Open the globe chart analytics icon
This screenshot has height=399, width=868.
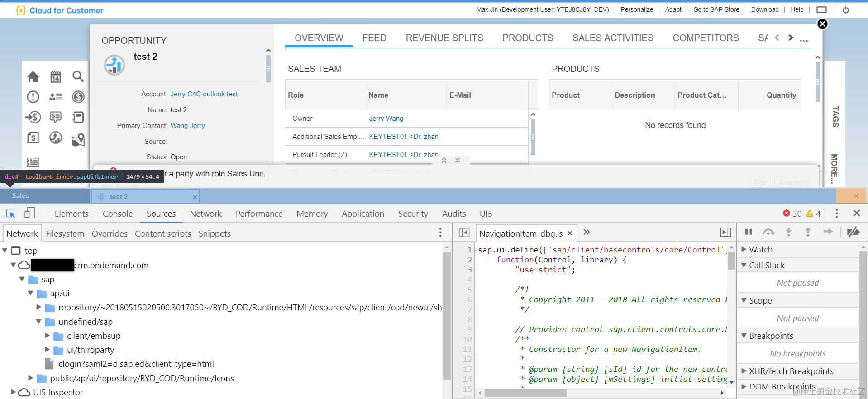point(55,138)
